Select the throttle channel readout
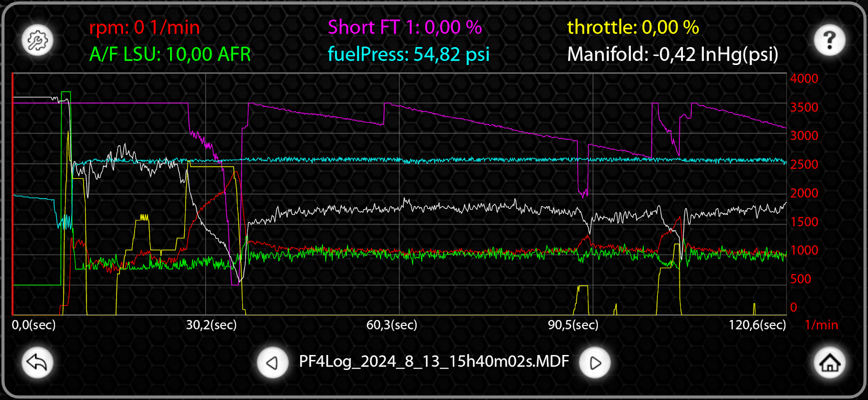Viewport: 868px width, 400px height. [633, 27]
